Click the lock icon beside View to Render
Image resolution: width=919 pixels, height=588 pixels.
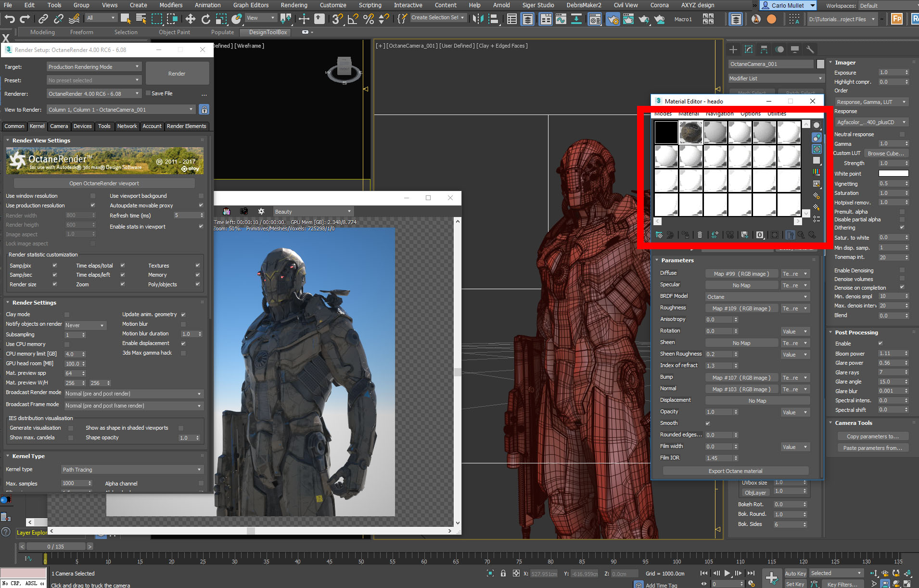coord(204,110)
